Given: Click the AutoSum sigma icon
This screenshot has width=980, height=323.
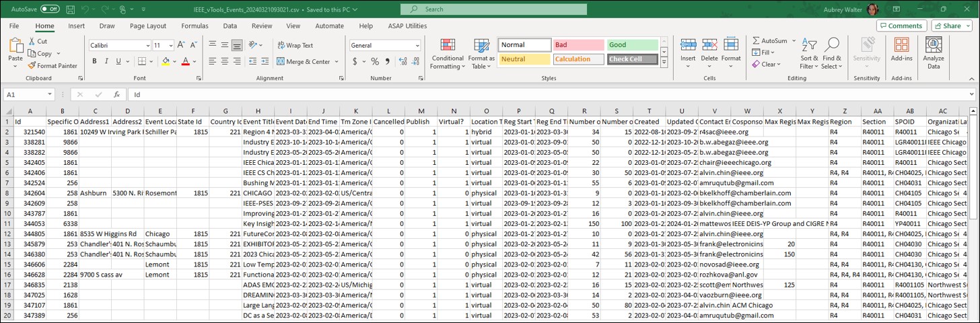Looking at the screenshot, I should [756, 41].
